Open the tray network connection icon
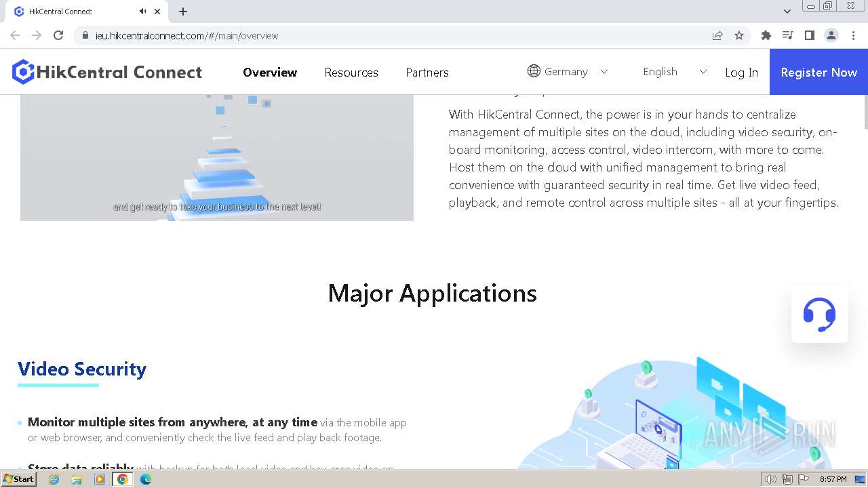The width and height of the screenshot is (868, 488). (787, 479)
